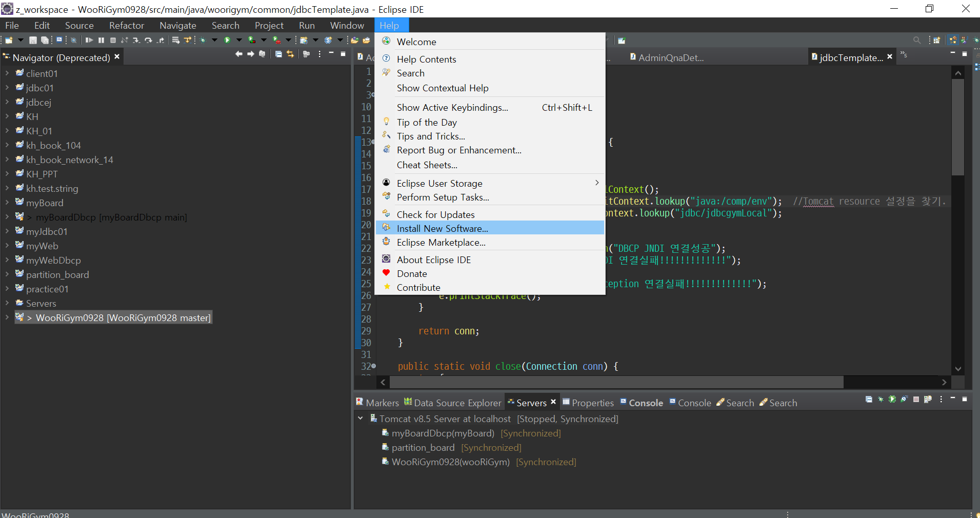Viewport: 980px width, 518px height.
Task: Click the Save All toolbar icon
Action: (x=45, y=40)
